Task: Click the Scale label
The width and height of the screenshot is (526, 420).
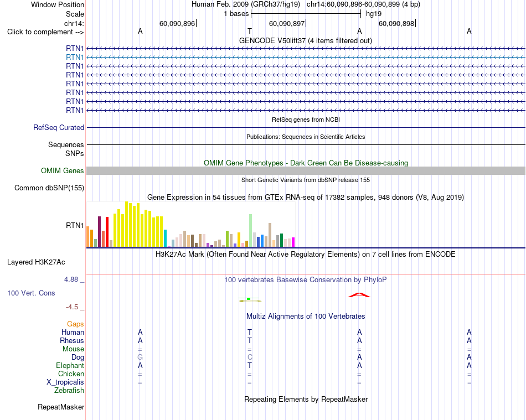Action: [x=75, y=14]
